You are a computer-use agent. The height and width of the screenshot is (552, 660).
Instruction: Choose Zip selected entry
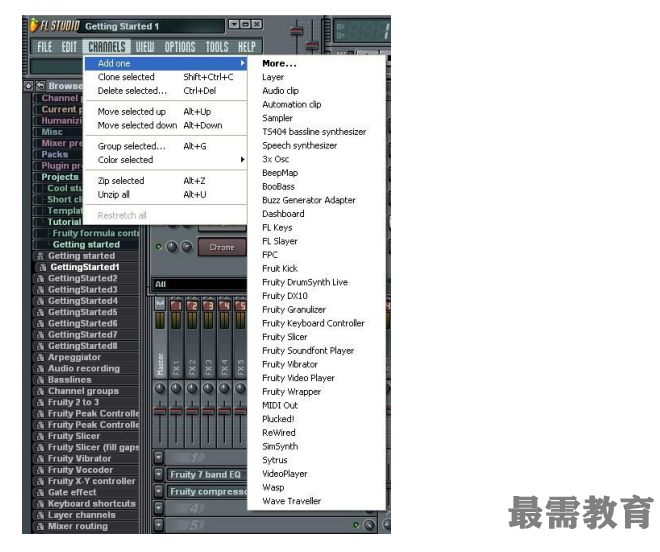pos(166,181)
